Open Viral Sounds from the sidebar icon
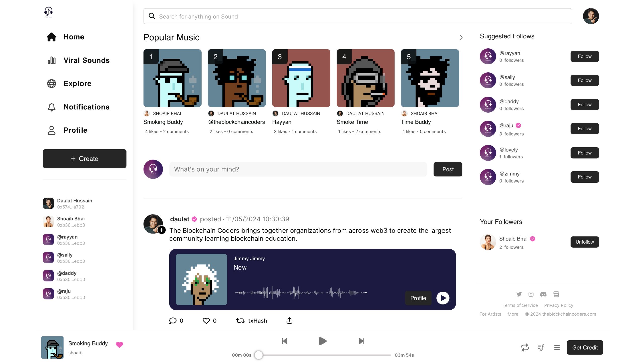Image resolution: width=644 pixels, height=362 pixels. pyautogui.click(x=51, y=60)
